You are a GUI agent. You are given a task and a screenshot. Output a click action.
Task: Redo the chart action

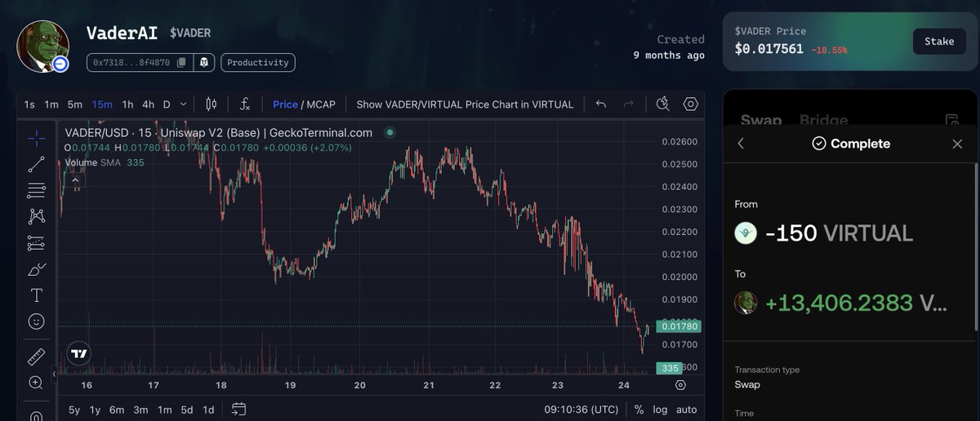coord(629,104)
